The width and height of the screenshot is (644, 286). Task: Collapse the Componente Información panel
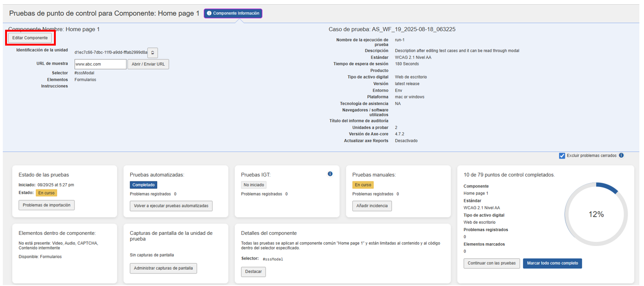click(x=233, y=13)
